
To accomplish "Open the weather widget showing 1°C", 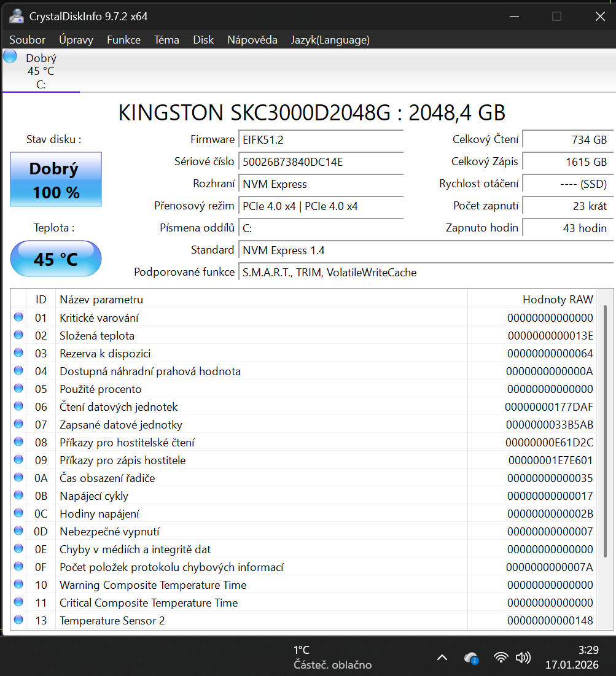I will [332, 657].
